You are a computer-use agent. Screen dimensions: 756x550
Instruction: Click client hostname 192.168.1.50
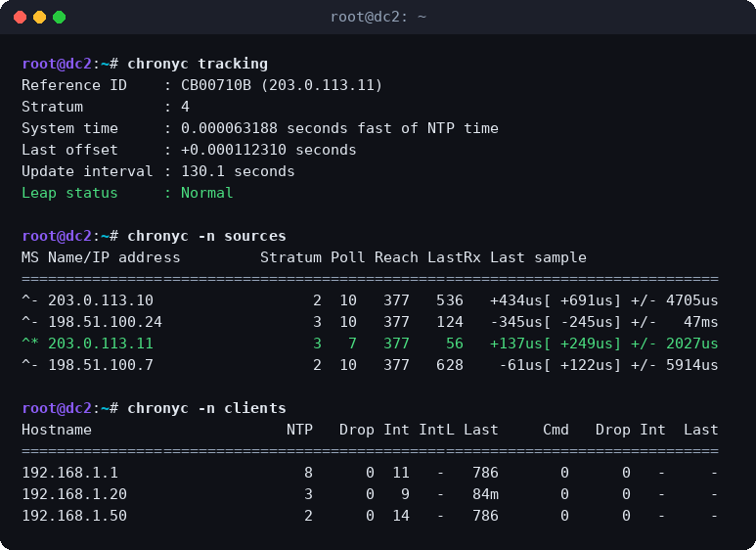(x=74, y=516)
